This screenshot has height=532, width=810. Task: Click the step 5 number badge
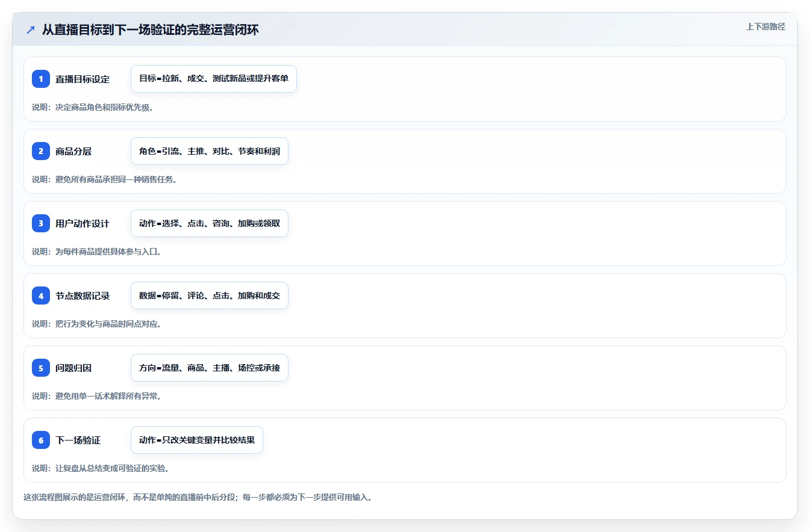41,368
